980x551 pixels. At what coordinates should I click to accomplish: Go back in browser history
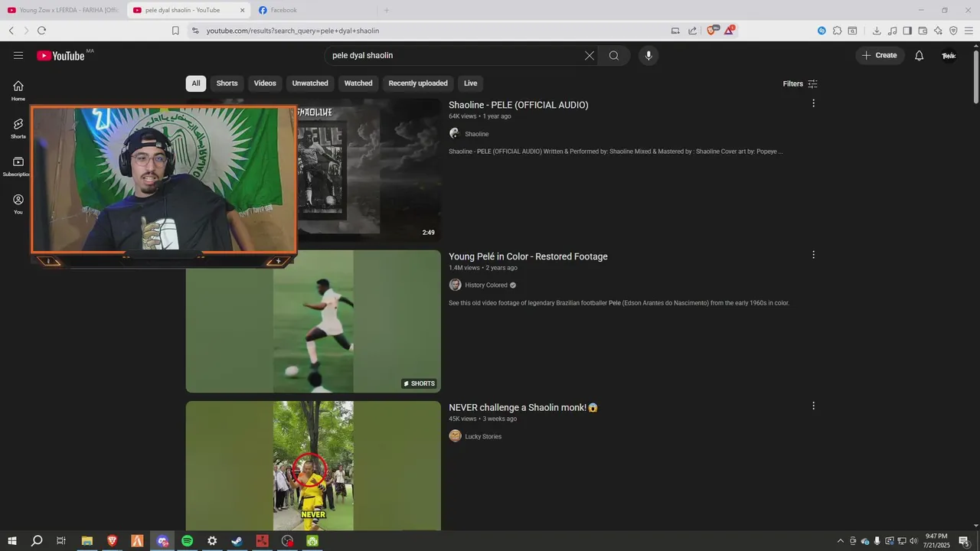pyautogui.click(x=11, y=31)
